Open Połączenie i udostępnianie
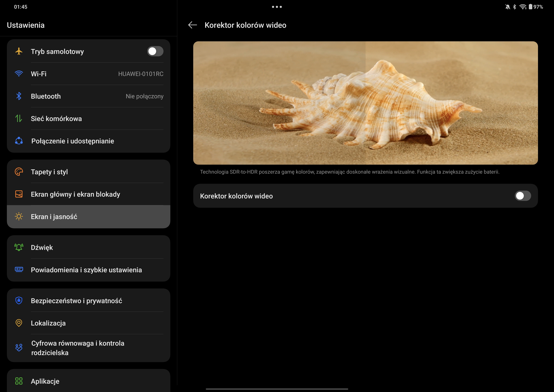 pos(89,141)
